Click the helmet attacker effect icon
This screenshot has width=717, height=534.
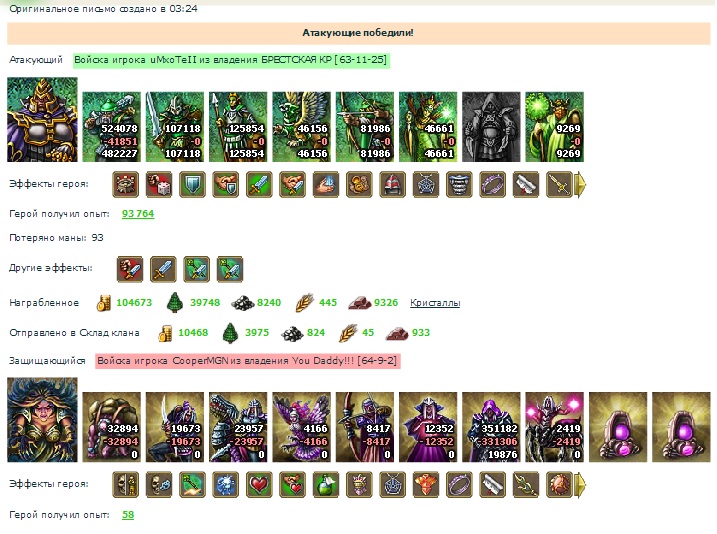click(392, 184)
